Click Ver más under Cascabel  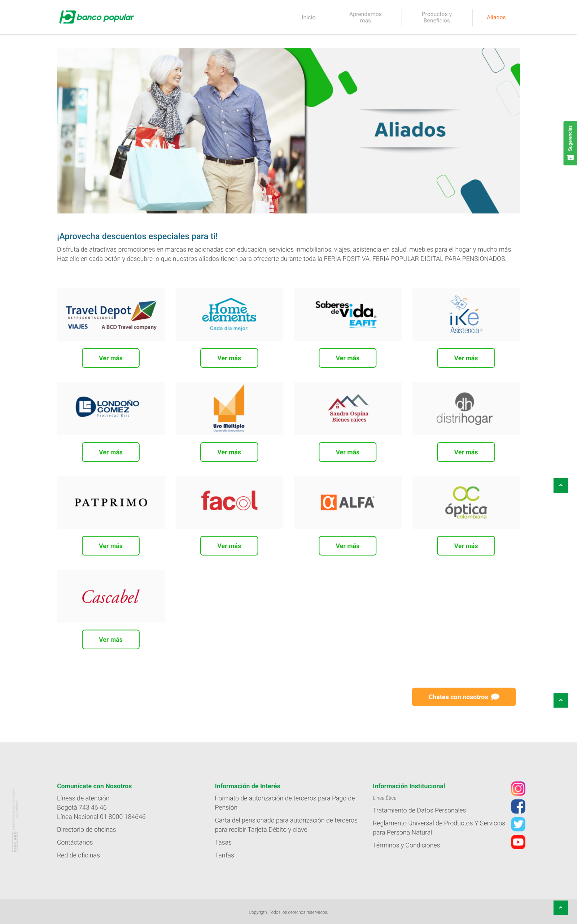click(111, 639)
